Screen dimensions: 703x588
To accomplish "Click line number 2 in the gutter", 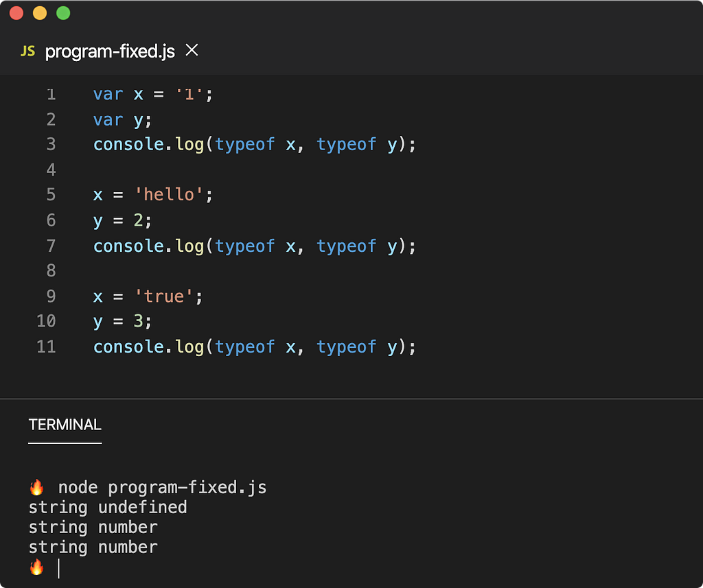I will click(51, 119).
